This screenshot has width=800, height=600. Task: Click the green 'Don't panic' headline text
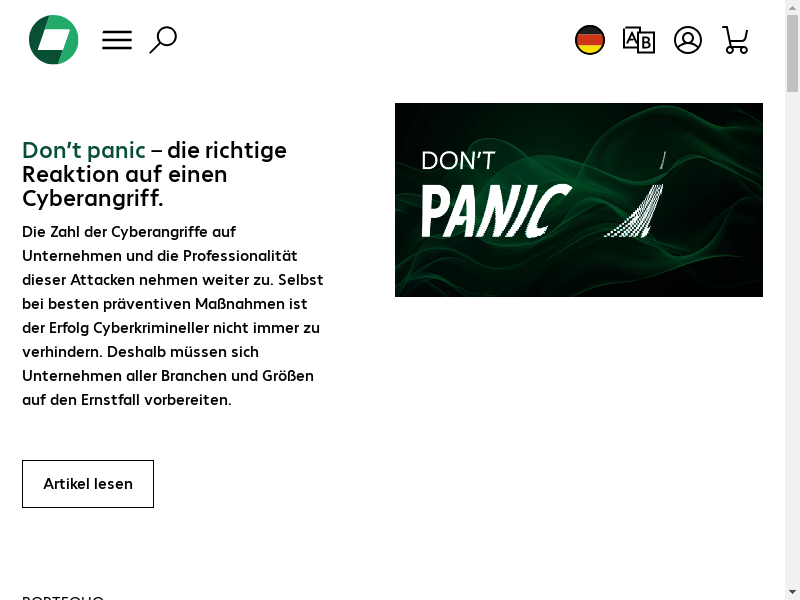coord(84,150)
